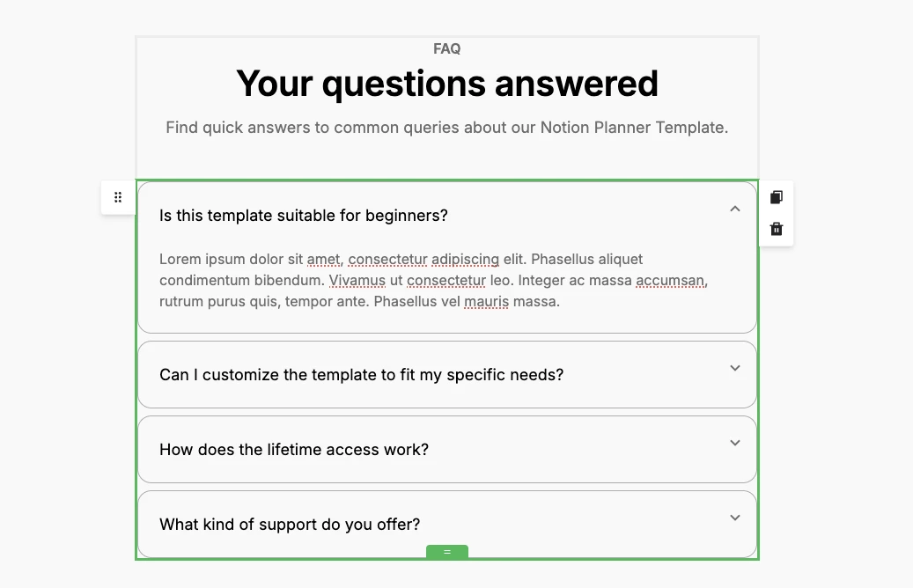Click the Lorem ipsum answer paragraph

[401, 280]
